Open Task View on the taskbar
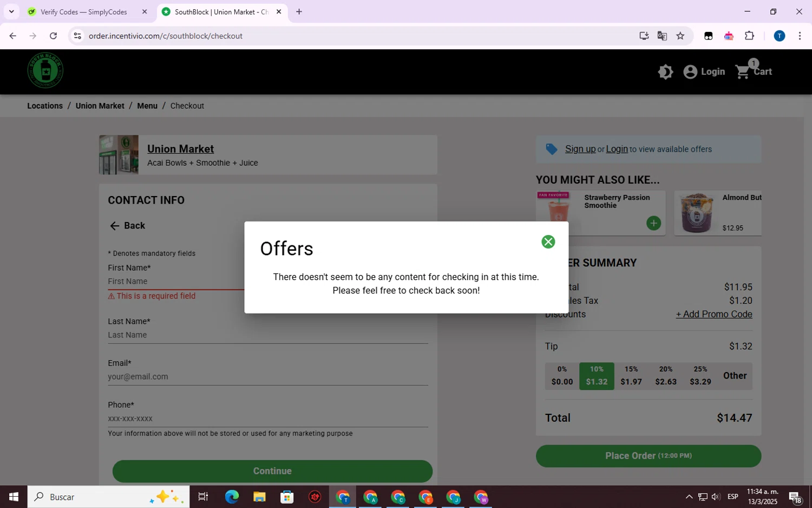Viewport: 812px width, 508px height. pos(204,497)
